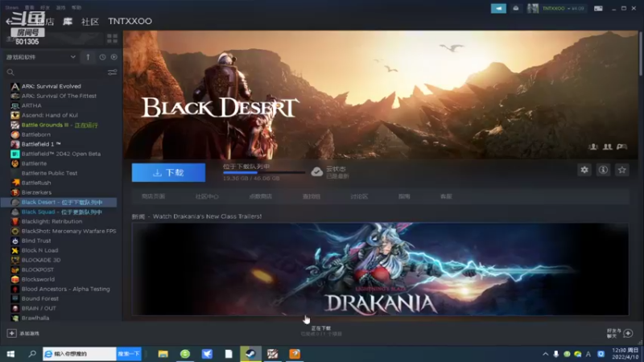The image size is (644, 362).
Task: Click the Steam icon in taskbar
Action: coord(250,354)
